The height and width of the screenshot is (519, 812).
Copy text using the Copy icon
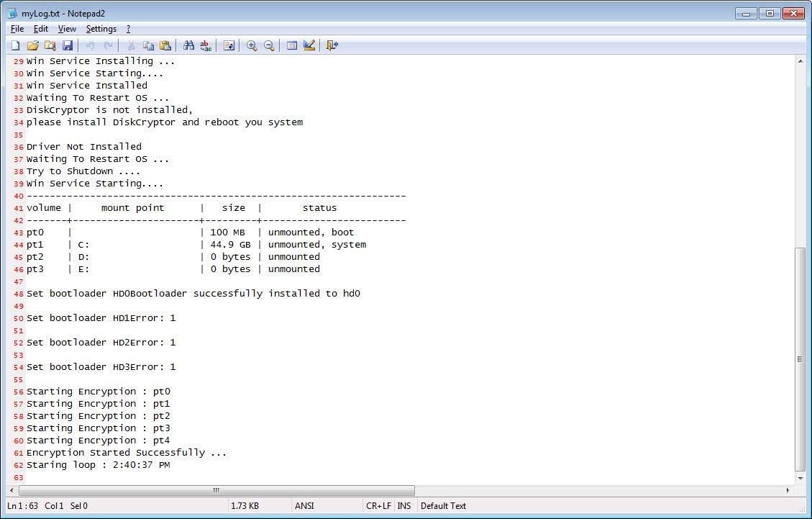tap(148, 45)
